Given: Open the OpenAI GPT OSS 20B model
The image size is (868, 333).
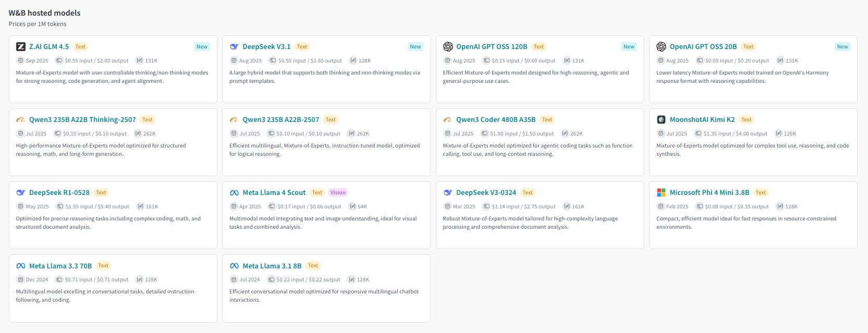Looking at the screenshot, I should coord(703,46).
